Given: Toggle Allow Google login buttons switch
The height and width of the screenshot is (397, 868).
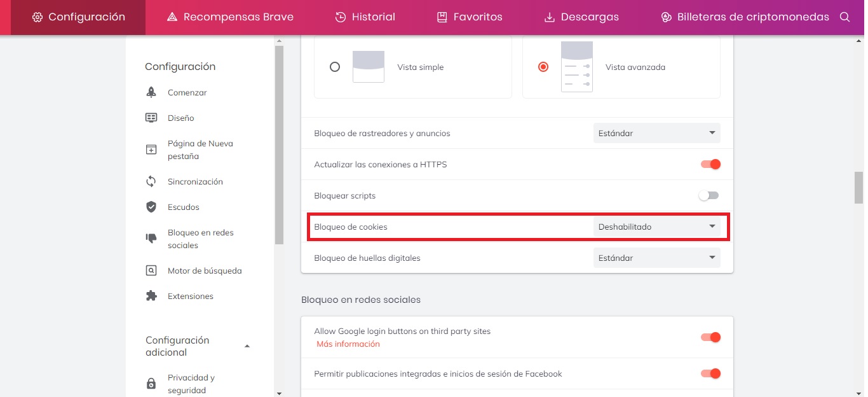Looking at the screenshot, I should [x=710, y=337].
